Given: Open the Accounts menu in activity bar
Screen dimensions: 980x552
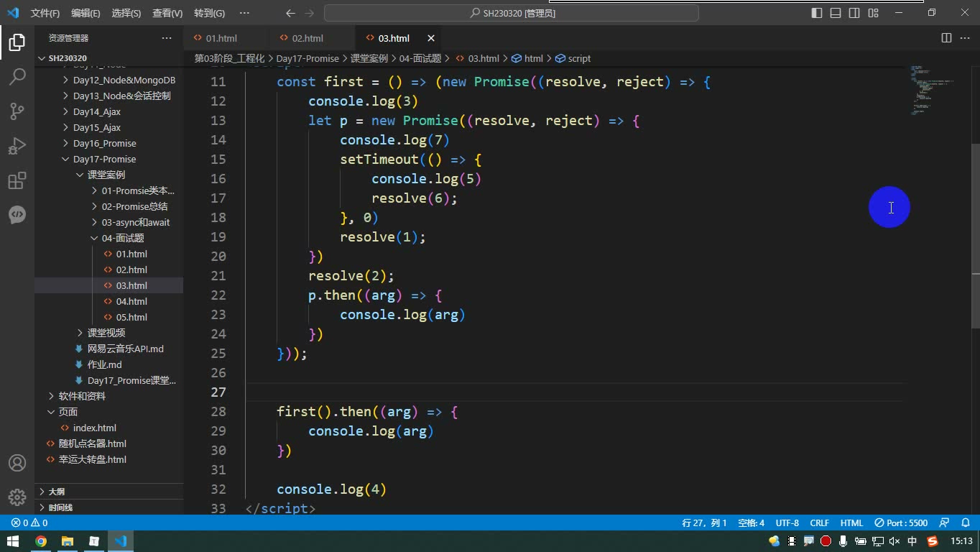Looking at the screenshot, I should 17,463.
